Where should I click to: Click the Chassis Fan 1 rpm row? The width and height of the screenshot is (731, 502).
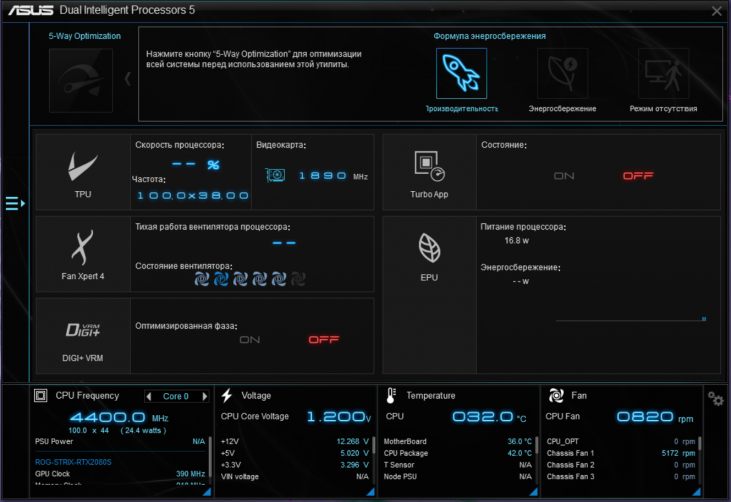tap(621, 453)
